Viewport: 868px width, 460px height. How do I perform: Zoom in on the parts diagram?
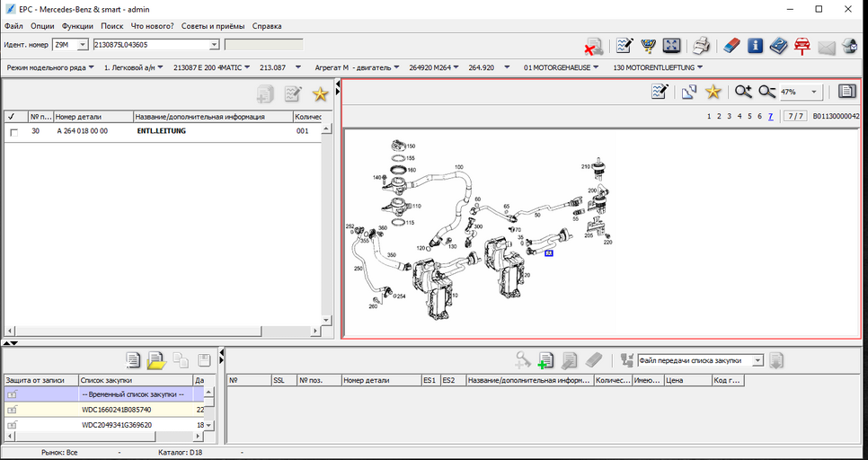coord(743,92)
